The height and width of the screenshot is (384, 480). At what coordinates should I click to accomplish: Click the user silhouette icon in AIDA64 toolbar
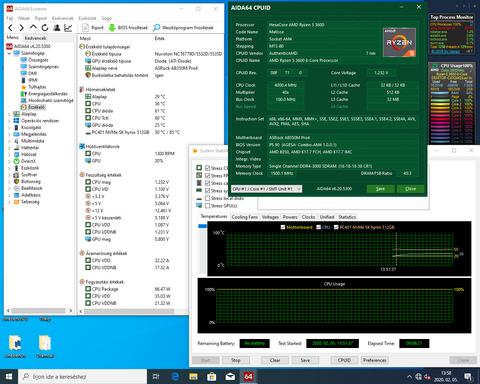(x=57, y=28)
